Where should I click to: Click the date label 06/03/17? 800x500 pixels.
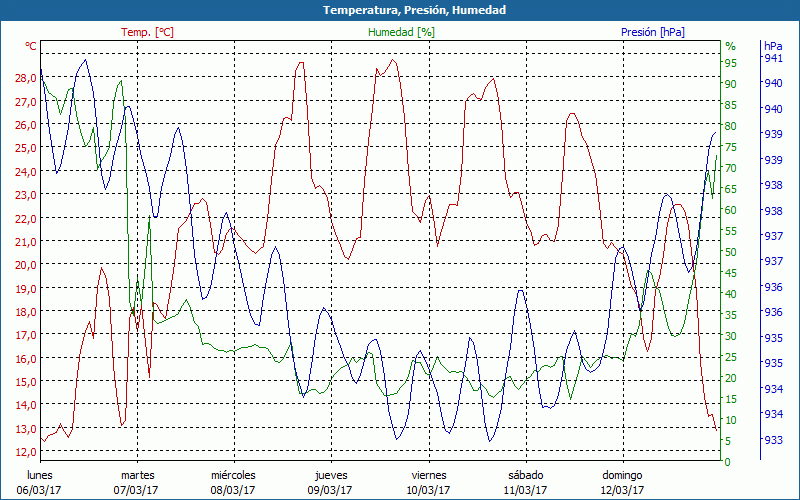[x=40, y=490]
